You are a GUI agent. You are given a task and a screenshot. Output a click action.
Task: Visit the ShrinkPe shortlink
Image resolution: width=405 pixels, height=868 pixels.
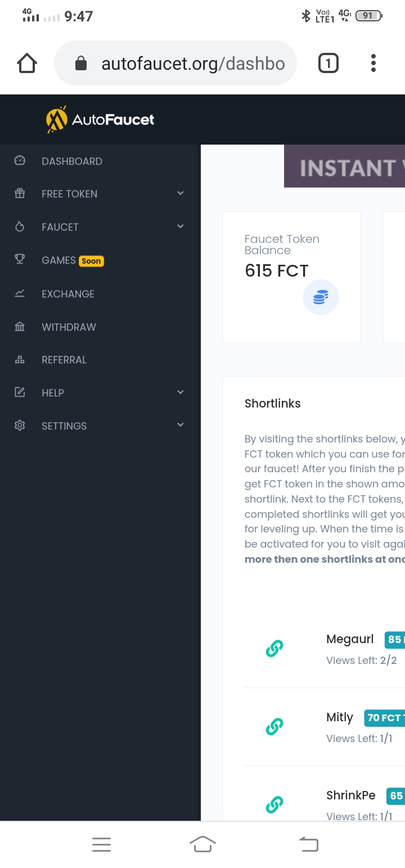350,795
